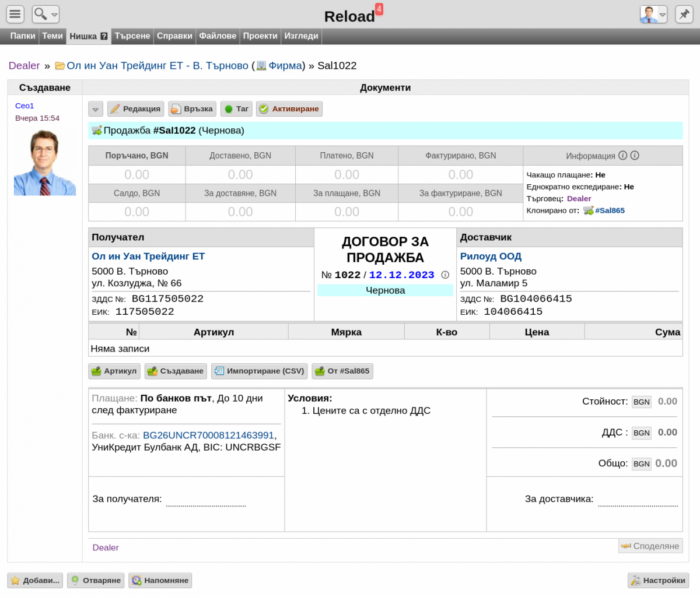This screenshot has height=597, width=700.
Task: Click Импортиране (CSV) button
Action: 259,371
